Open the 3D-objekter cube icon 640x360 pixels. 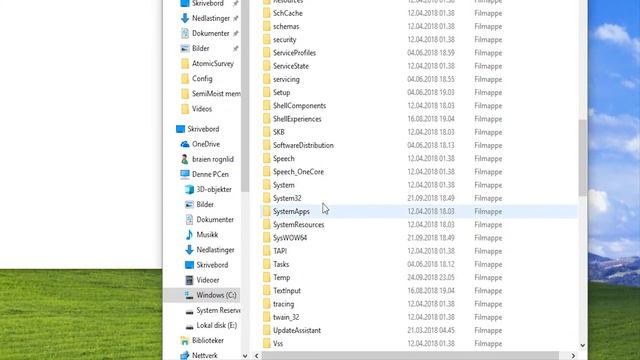[x=189, y=189]
